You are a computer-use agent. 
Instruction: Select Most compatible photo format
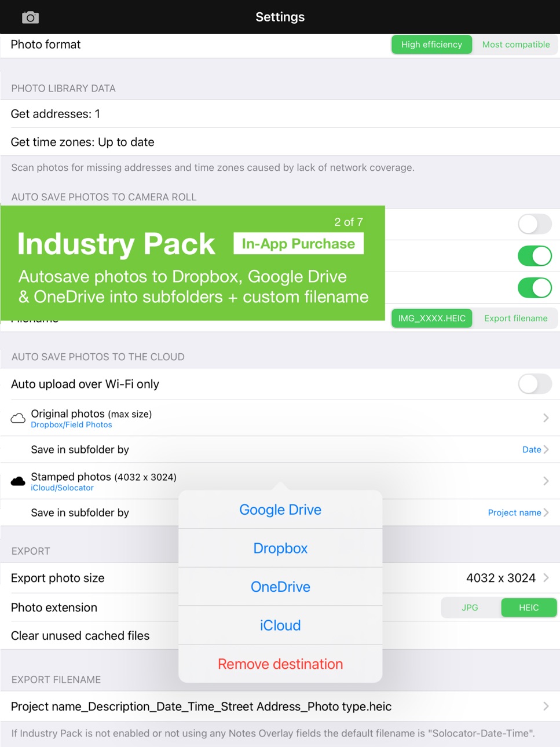(x=515, y=45)
